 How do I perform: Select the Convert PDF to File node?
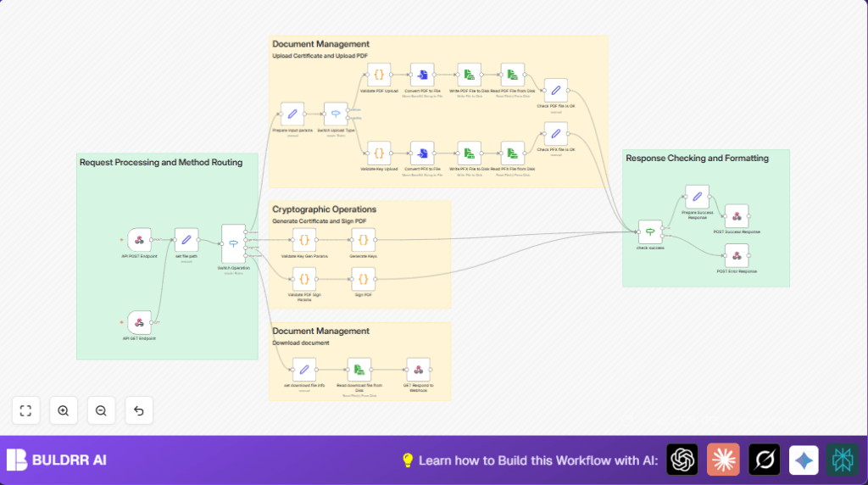click(422, 75)
